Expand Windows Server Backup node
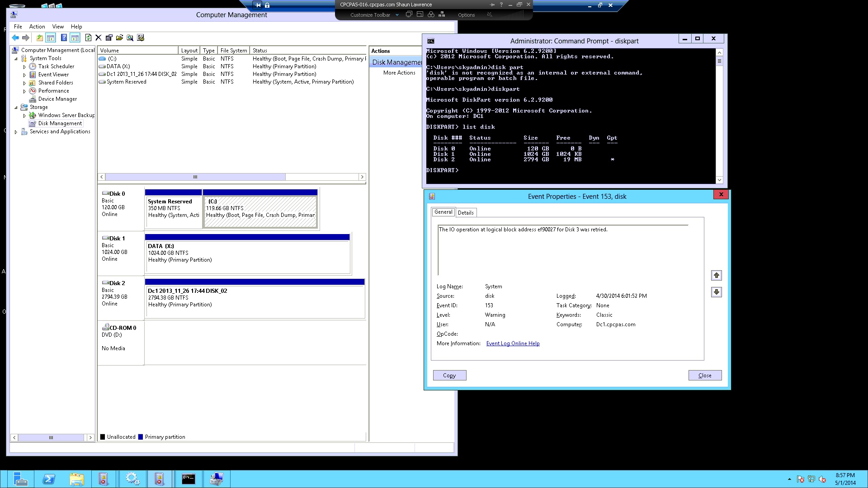The height and width of the screenshot is (488, 868). 24,116
